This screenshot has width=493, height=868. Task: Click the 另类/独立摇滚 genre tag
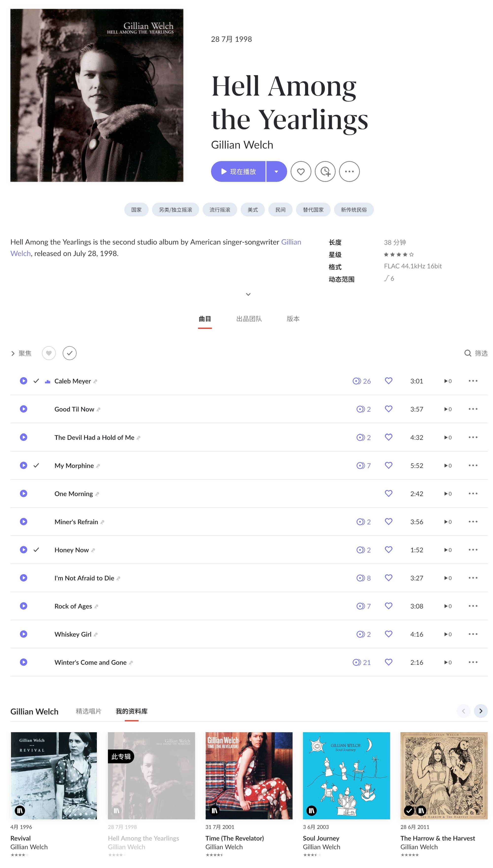[x=176, y=210]
